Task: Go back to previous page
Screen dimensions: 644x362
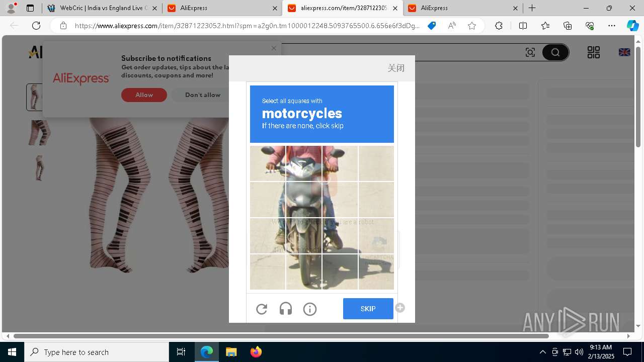Action: click(15, 26)
